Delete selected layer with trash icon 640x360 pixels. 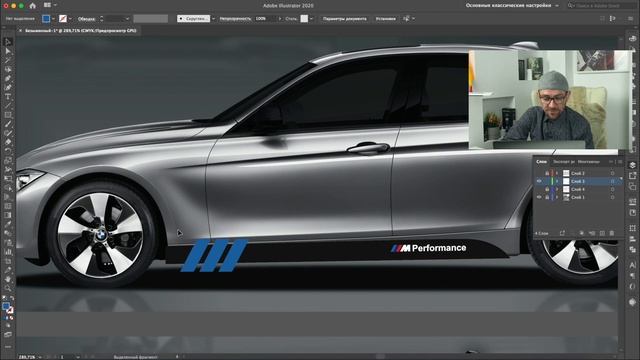611,233
